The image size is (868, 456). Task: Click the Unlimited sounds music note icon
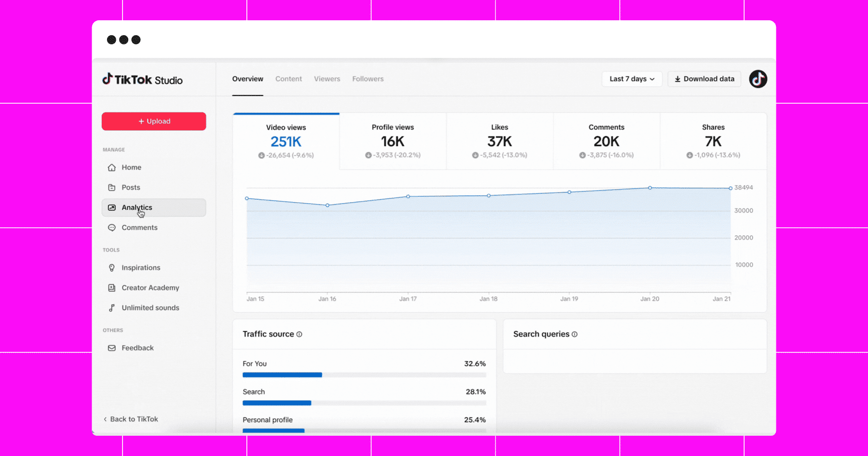tap(112, 307)
